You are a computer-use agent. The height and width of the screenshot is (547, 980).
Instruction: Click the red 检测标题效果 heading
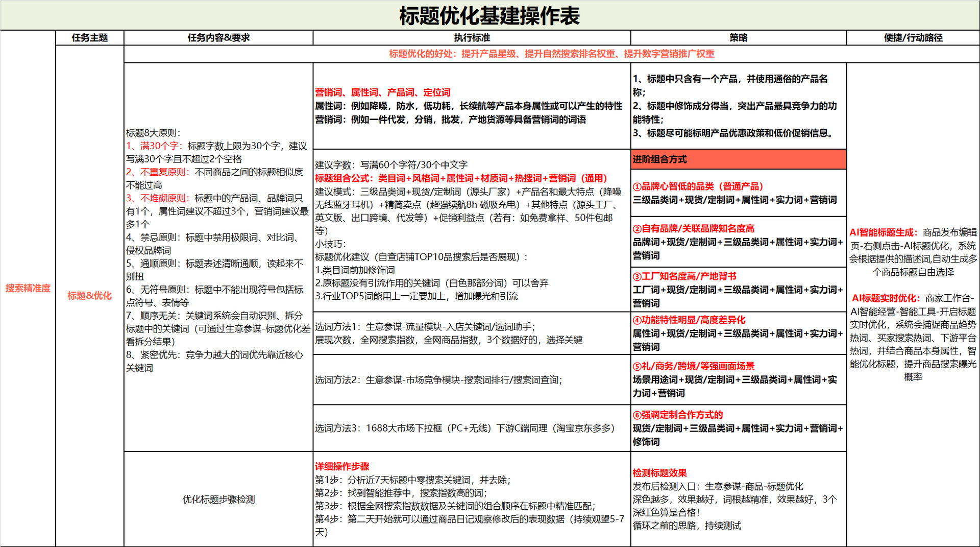click(x=659, y=473)
